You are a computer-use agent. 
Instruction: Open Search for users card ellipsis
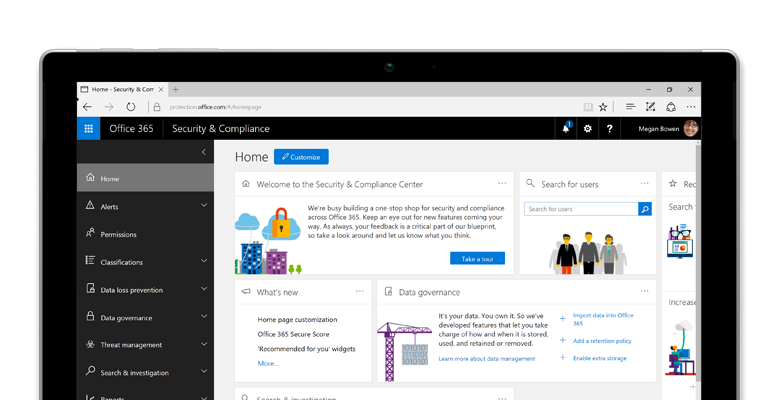[644, 184]
